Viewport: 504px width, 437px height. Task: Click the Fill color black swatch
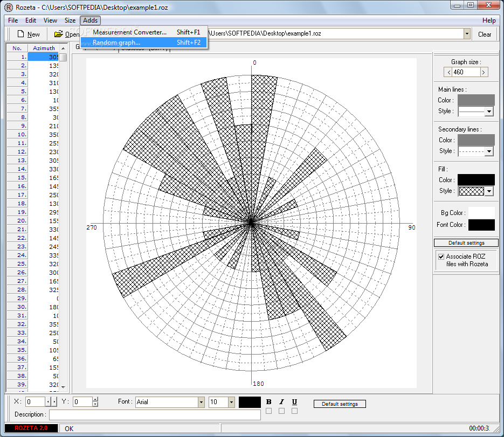point(476,180)
